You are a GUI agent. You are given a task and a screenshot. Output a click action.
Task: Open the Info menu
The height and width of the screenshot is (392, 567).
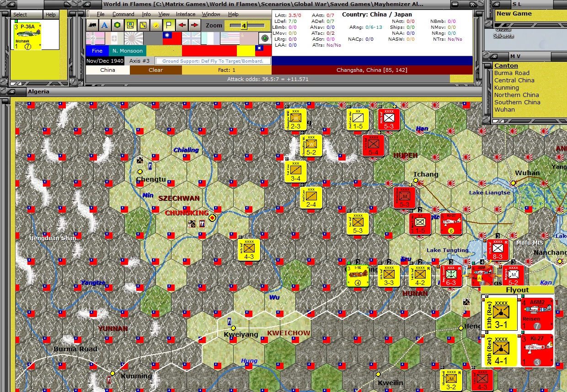(146, 14)
